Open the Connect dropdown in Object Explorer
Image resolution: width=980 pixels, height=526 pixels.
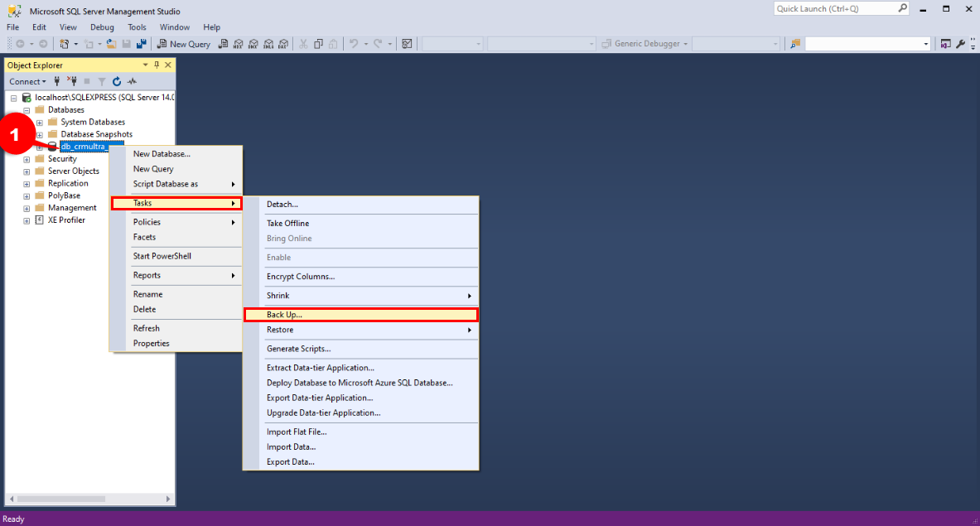(x=27, y=81)
